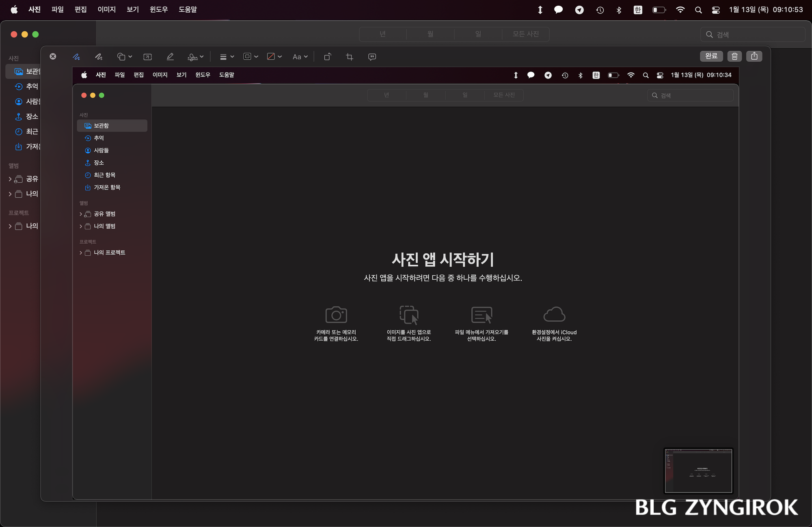Select the pen/highlight tool in markup toolbar

170,56
